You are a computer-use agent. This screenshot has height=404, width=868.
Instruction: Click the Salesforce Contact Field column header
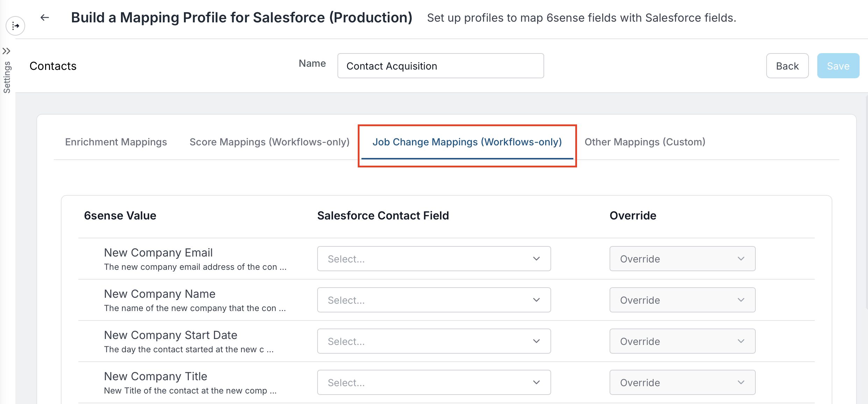click(x=383, y=216)
